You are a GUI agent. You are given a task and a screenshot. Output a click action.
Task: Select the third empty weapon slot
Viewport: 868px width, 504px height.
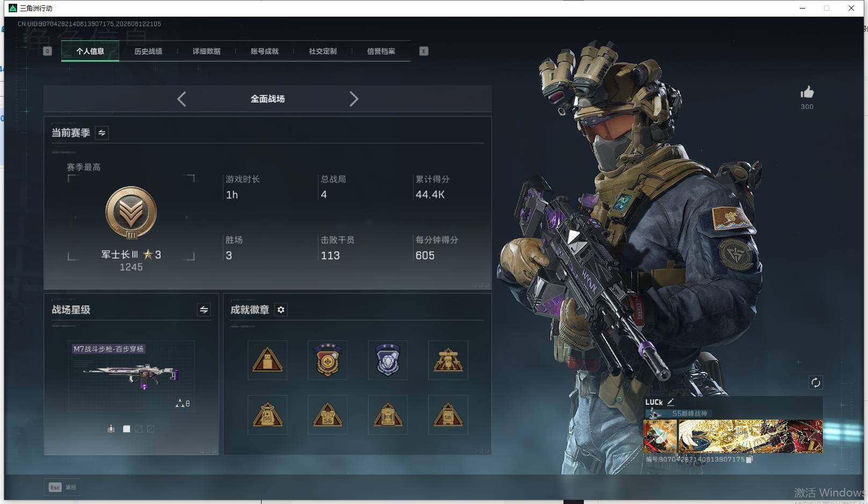[139, 429]
